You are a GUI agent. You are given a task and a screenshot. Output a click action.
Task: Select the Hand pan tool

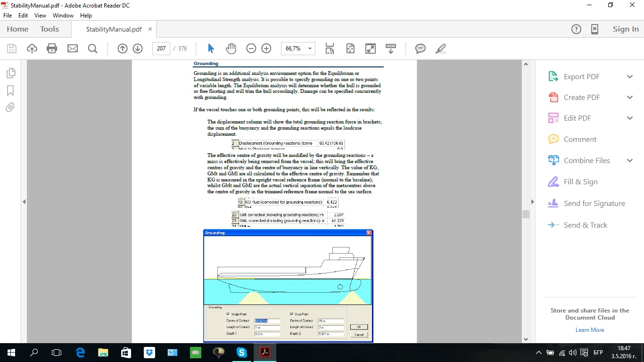231,49
